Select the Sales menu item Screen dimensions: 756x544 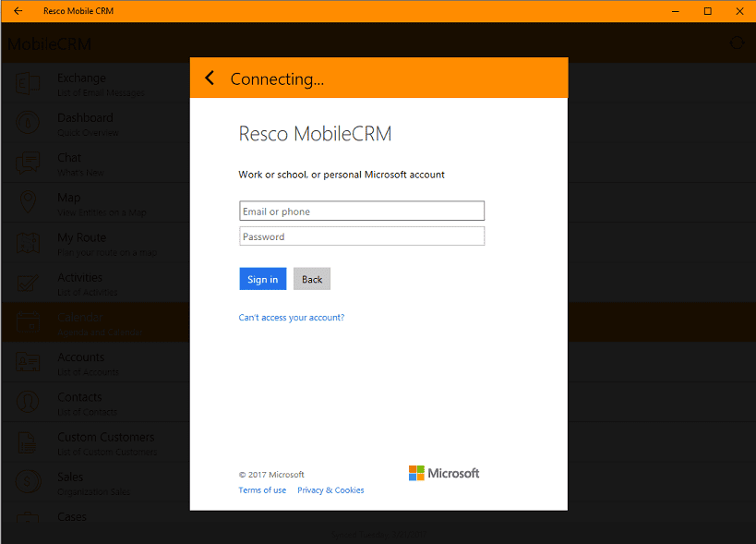pos(96,482)
